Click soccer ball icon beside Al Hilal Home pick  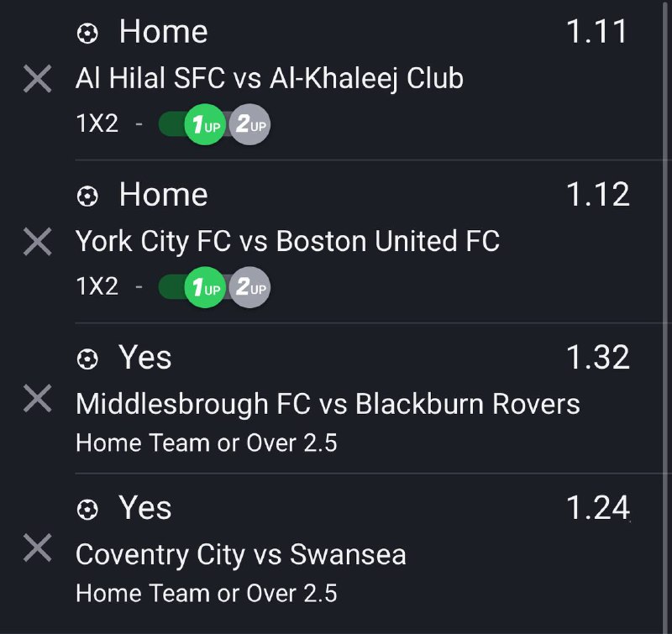[x=87, y=34]
